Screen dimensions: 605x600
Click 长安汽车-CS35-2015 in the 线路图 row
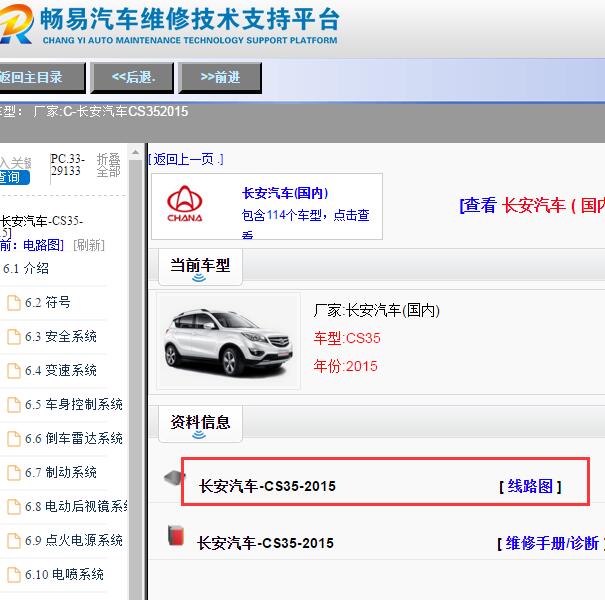[267, 486]
